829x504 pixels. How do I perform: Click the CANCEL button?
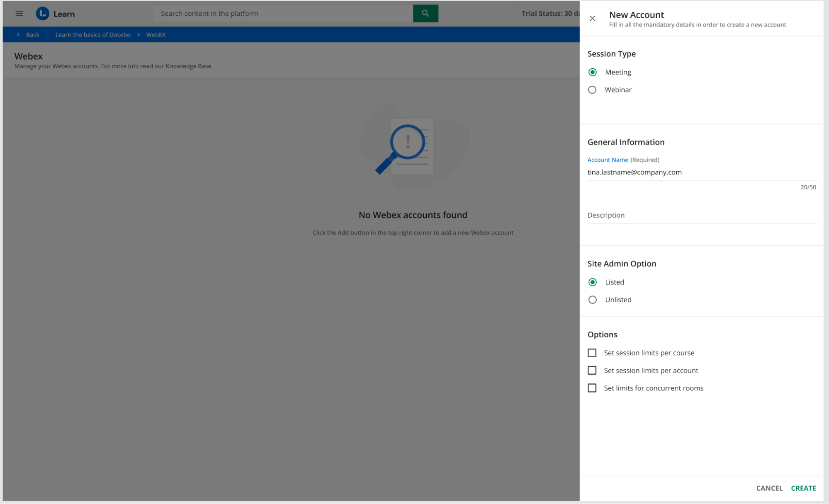[x=769, y=488]
